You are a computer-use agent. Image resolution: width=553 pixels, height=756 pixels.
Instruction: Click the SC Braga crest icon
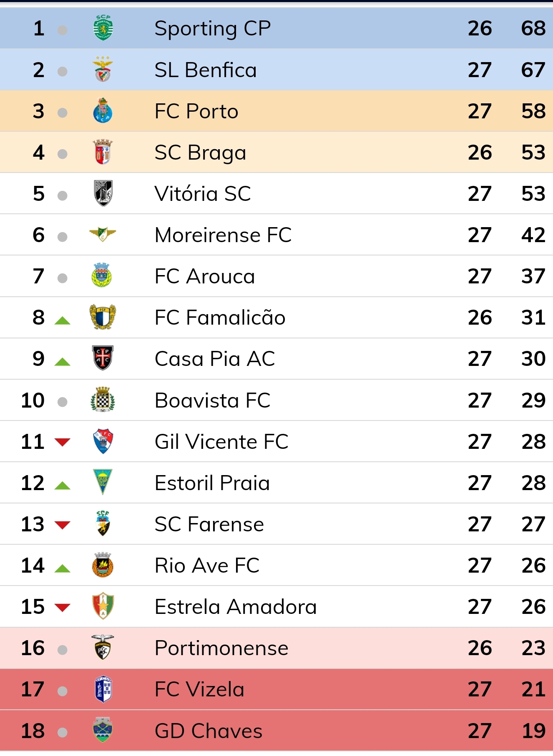pyautogui.click(x=103, y=152)
